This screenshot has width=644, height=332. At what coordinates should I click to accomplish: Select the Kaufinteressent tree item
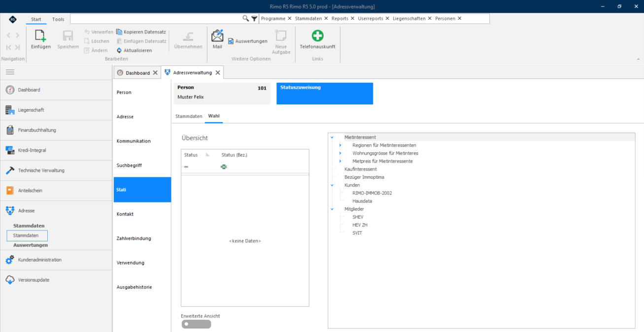tap(361, 169)
